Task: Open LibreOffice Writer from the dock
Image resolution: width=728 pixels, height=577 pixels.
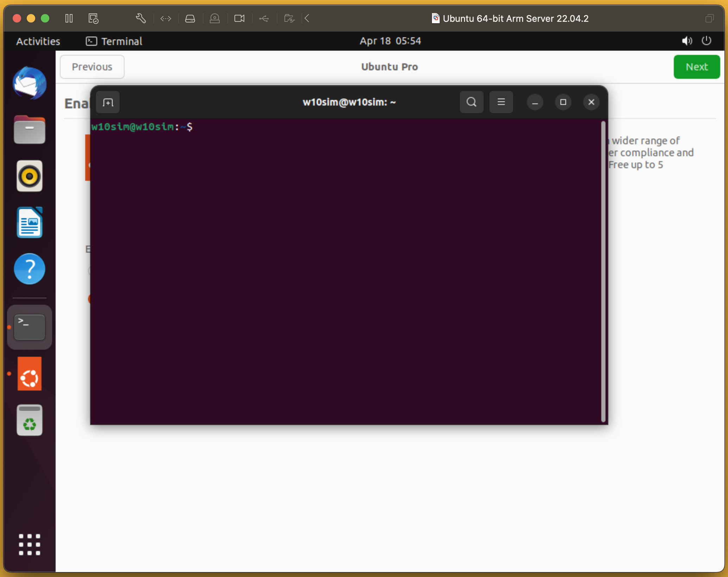Action: pos(30,223)
